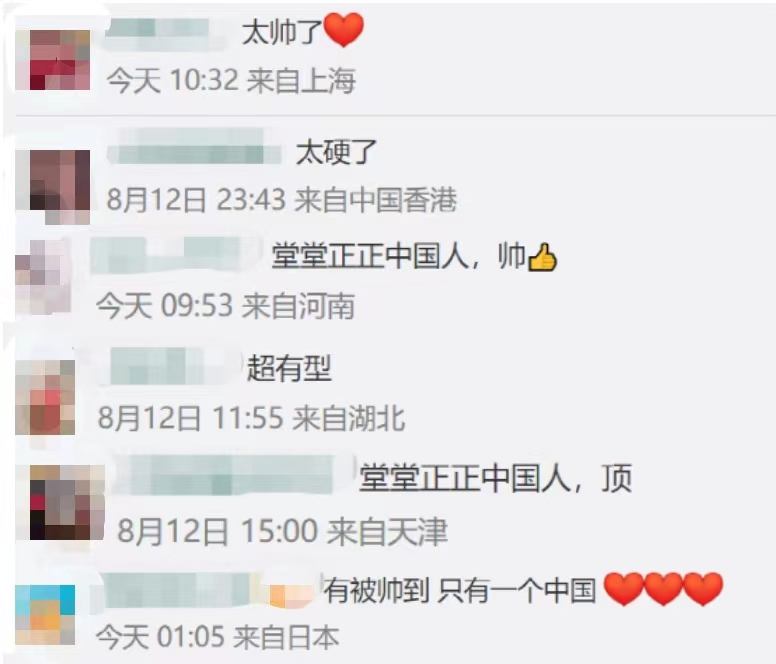Viewport: 776px width, 664px height.
Task: Open avatar of the 超有型 commenter
Action: tap(45, 397)
